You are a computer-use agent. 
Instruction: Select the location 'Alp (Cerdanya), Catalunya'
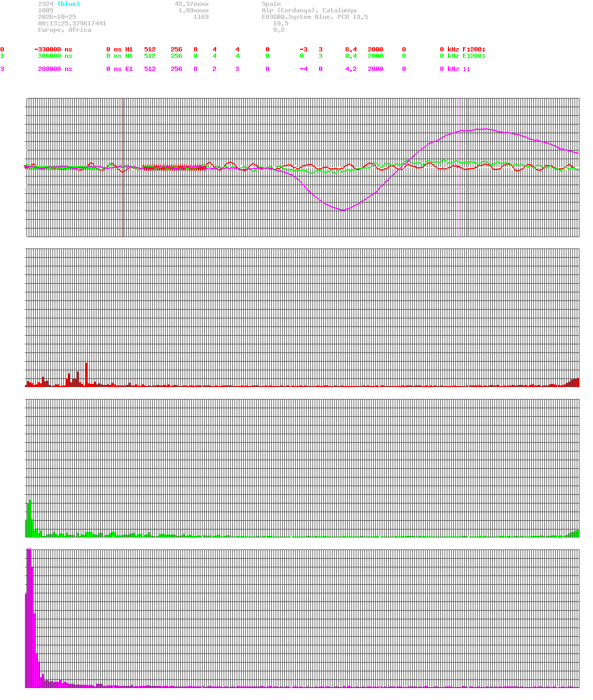[309, 10]
